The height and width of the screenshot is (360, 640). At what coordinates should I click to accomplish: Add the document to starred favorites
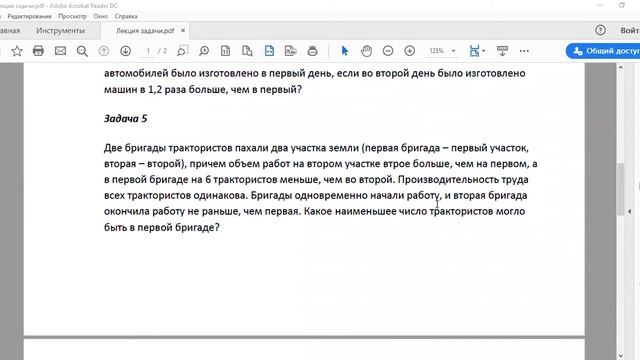tap(17, 51)
